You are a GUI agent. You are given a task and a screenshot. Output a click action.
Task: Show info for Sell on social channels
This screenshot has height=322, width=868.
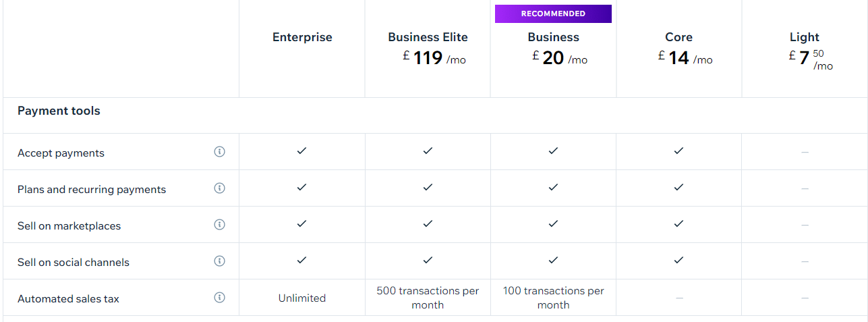click(x=219, y=261)
